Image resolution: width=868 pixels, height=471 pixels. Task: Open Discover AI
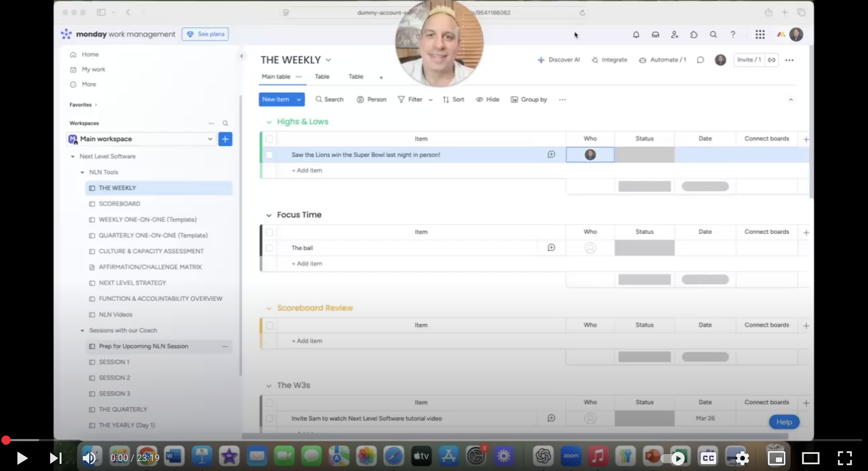pos(558,60)
